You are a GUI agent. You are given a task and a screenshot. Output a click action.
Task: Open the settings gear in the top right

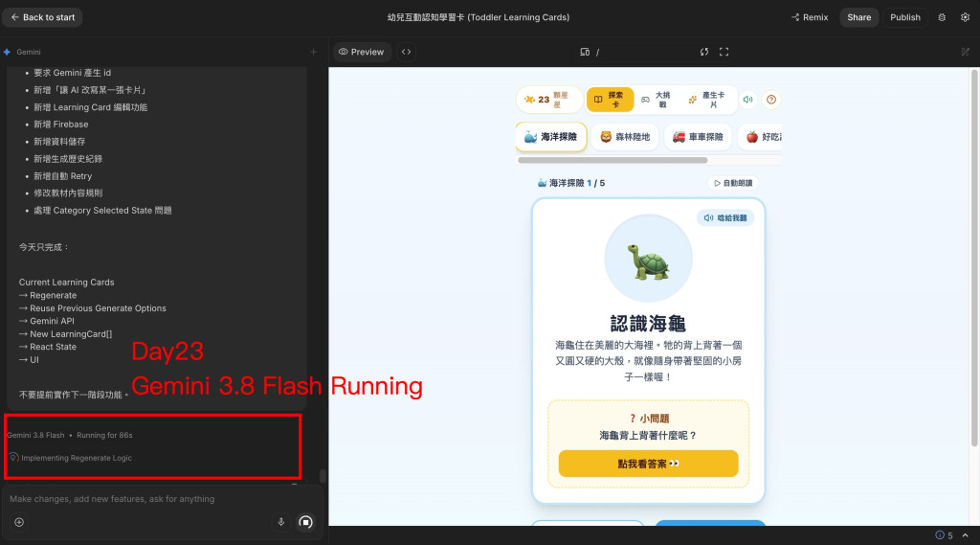965,17
